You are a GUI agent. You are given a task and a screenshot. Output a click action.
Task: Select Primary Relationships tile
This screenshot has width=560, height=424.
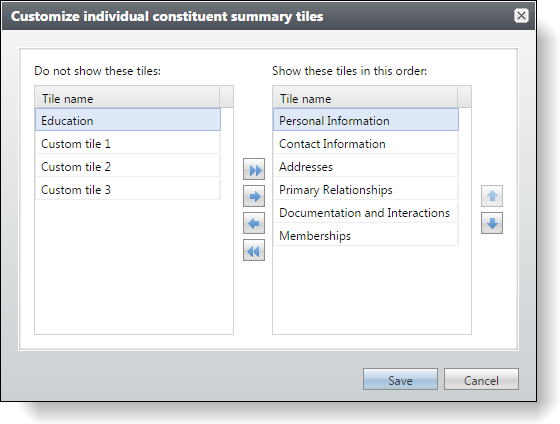point(366,189)
